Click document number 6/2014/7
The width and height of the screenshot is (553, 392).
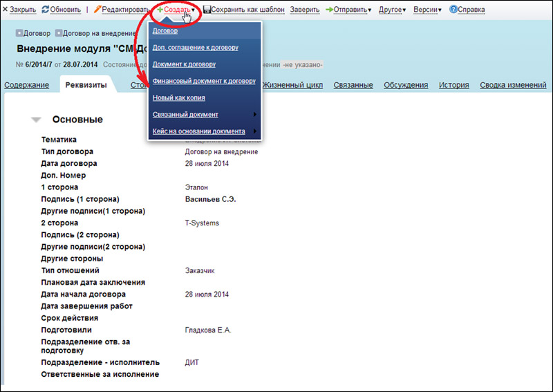[x=39, y=65]
